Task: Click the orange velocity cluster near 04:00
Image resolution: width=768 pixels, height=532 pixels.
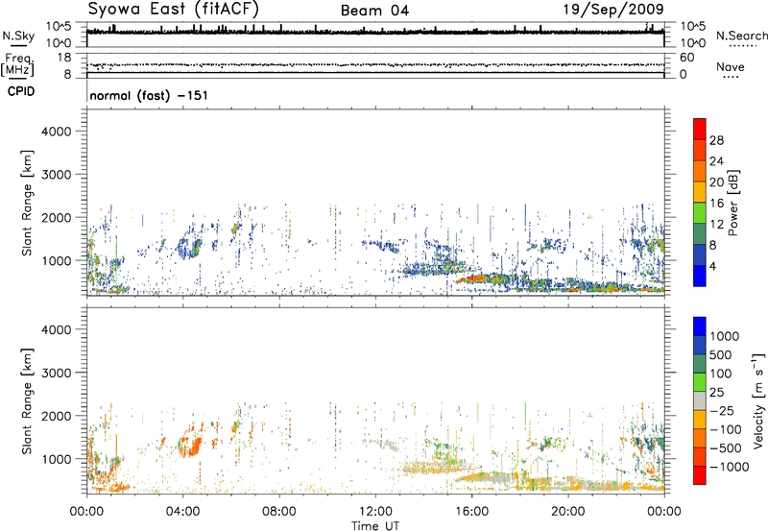Action: [191, 446]
